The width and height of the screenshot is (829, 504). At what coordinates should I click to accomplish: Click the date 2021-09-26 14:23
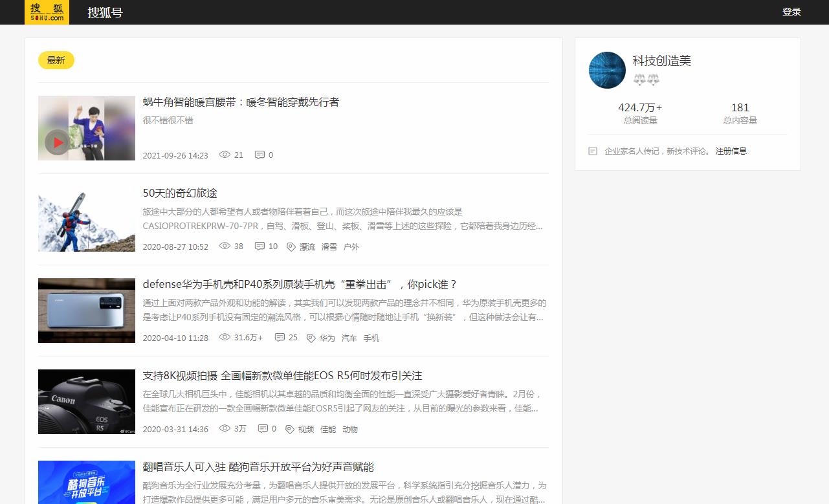175,155
